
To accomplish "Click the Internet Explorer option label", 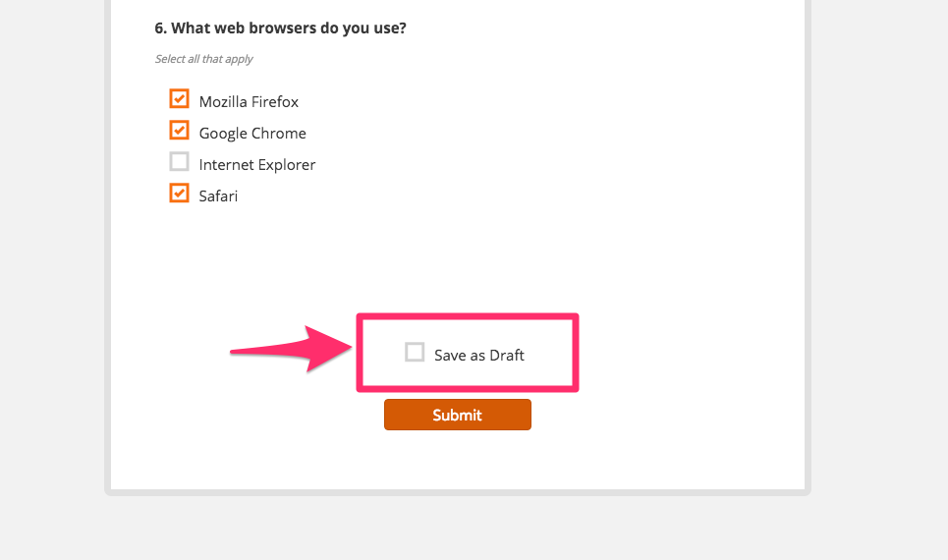I will 257,164.
